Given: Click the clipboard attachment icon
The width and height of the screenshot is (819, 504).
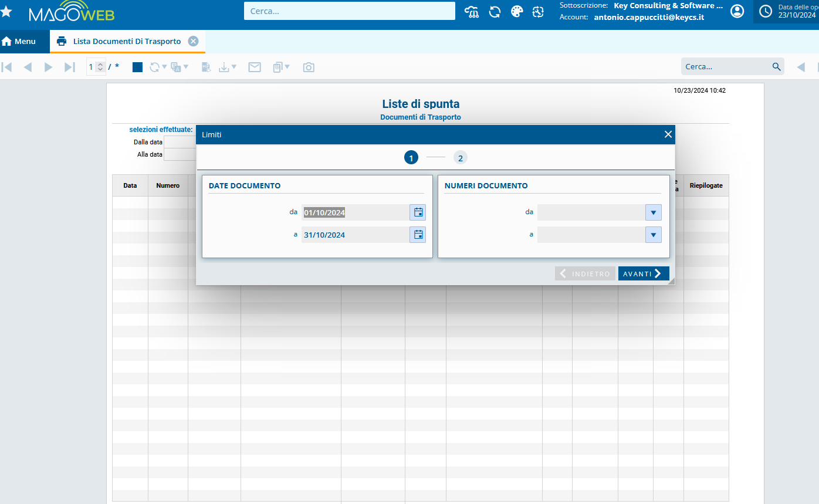Looking at the screenshot, I should [x=277, y=67].
